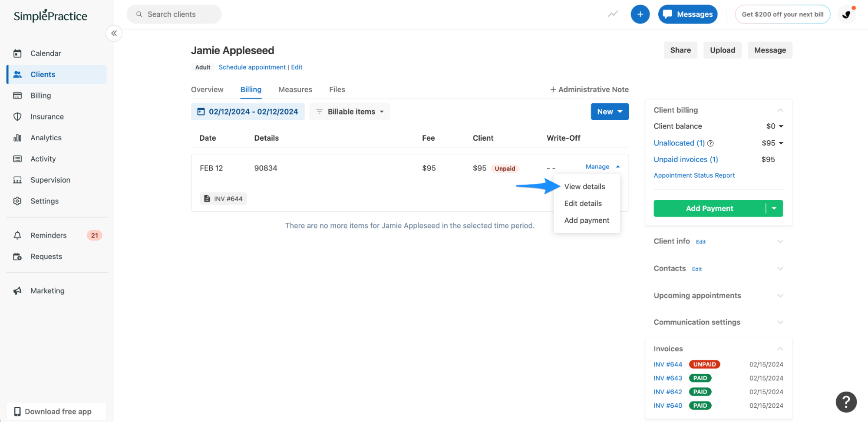This screenshot has height=422, width=868.
Task: Click the blue plus create icon
Action: click(640, 14)
